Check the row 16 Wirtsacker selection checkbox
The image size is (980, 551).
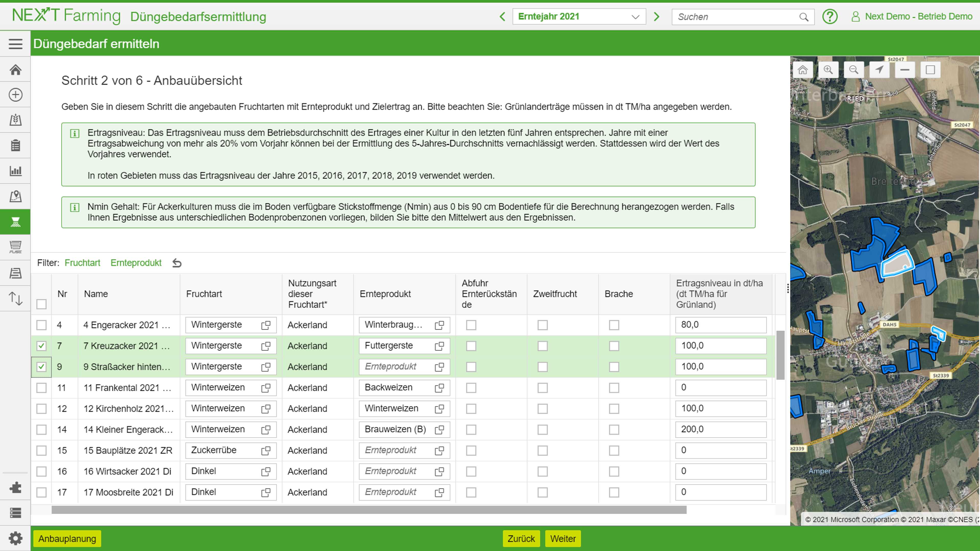click(41, 471)
